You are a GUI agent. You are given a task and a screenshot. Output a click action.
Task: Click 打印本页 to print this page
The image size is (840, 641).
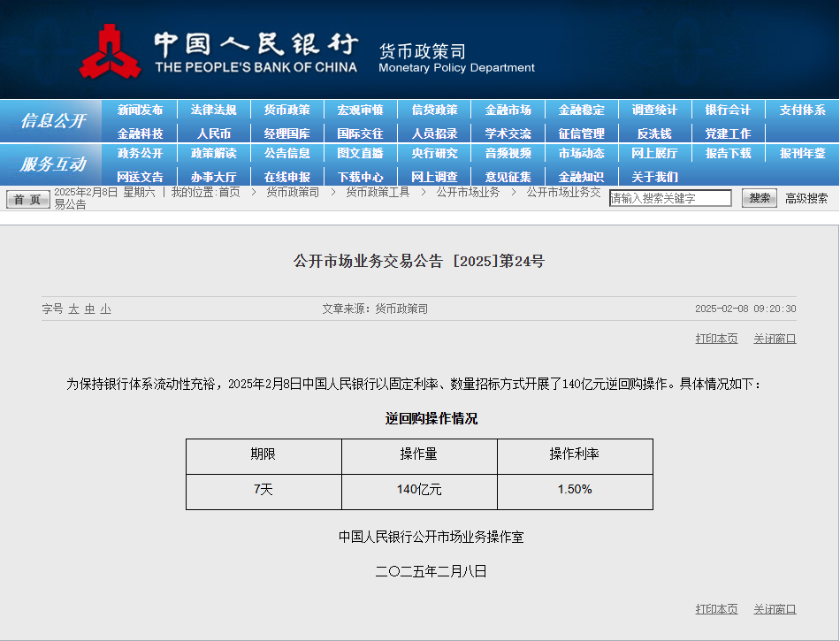715,339
